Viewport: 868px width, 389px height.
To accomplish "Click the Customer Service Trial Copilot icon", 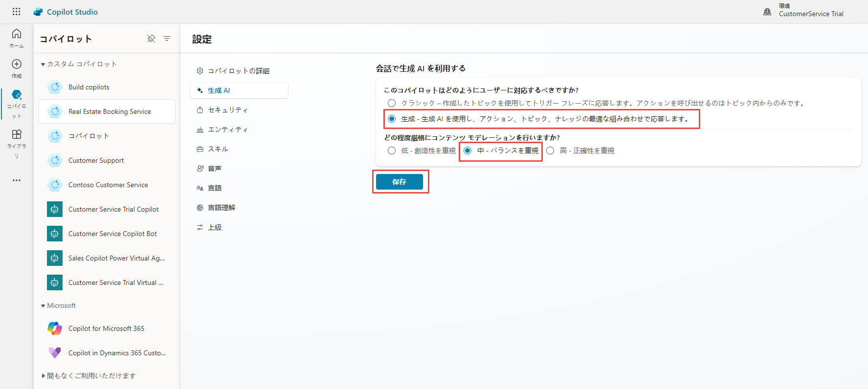I will point(55,209).
